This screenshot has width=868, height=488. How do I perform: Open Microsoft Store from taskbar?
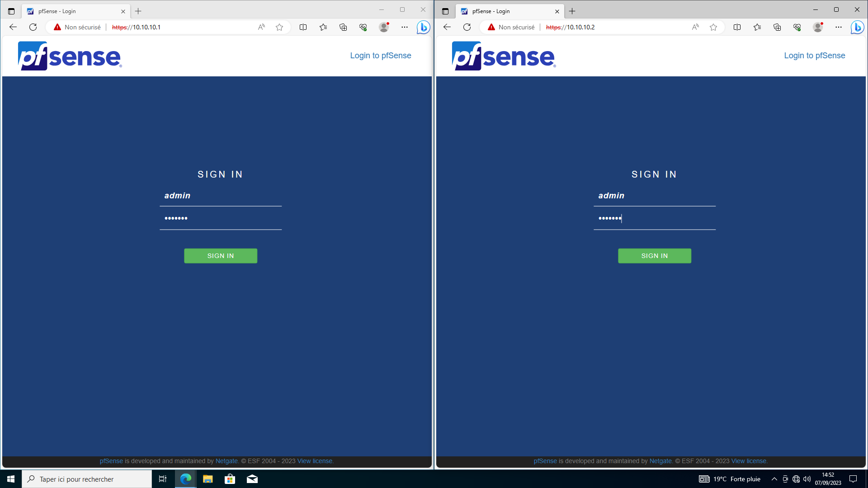pyautogui.click(x=230, y=479)
